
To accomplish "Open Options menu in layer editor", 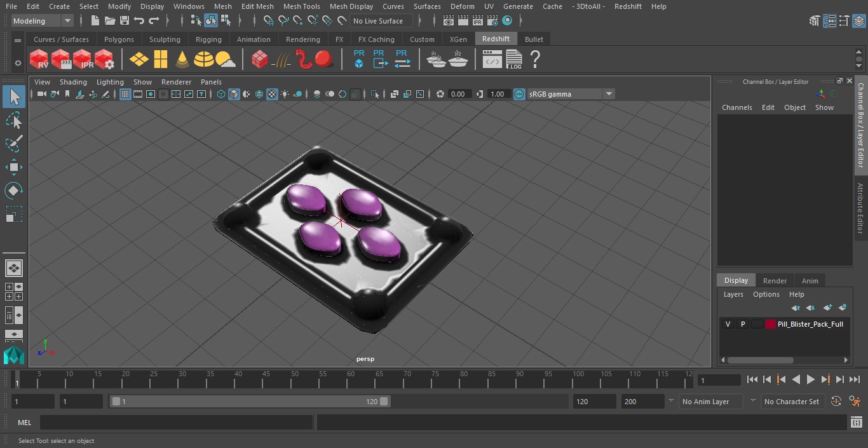I will pos(766,294).
